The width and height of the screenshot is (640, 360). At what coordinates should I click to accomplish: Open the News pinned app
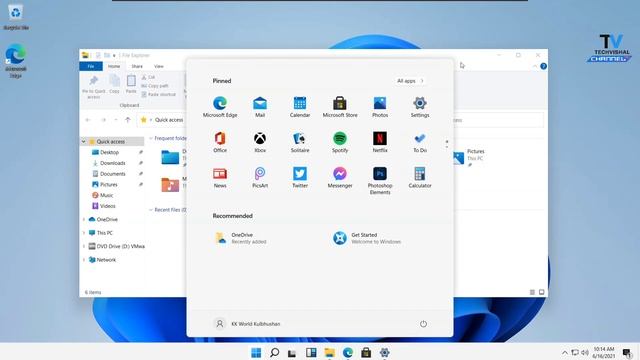[220, 178]
